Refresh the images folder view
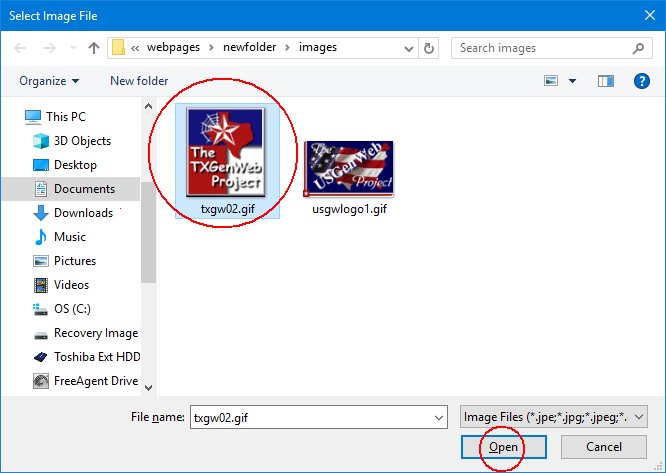 click(429, 48)
